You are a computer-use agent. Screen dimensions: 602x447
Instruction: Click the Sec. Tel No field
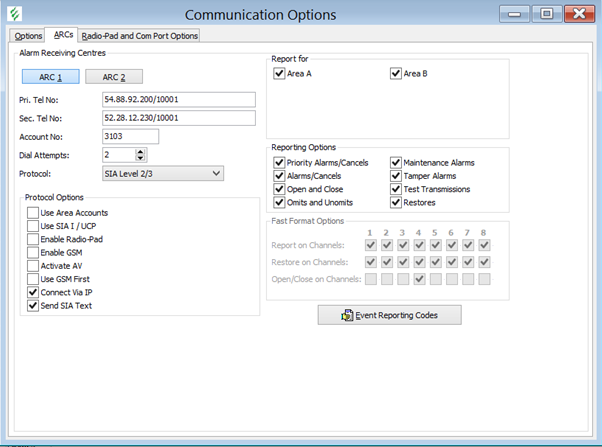[x=179, y=118]
